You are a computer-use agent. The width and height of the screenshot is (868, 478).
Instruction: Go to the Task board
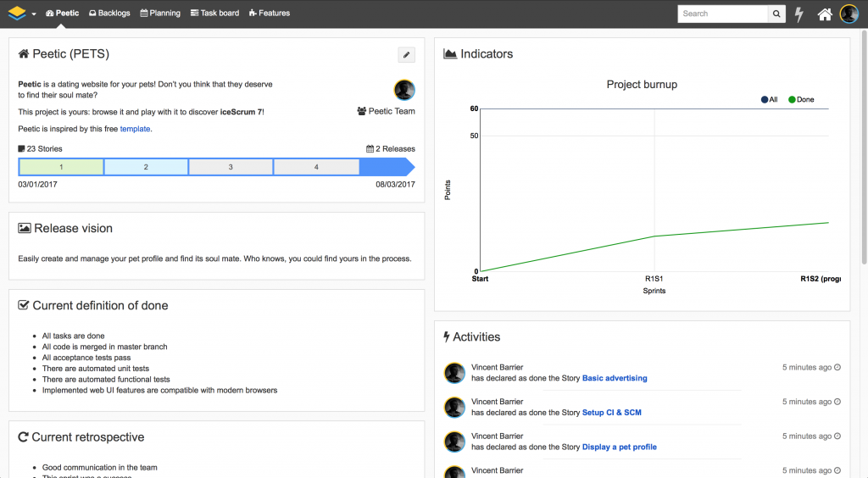coord(214,14)
